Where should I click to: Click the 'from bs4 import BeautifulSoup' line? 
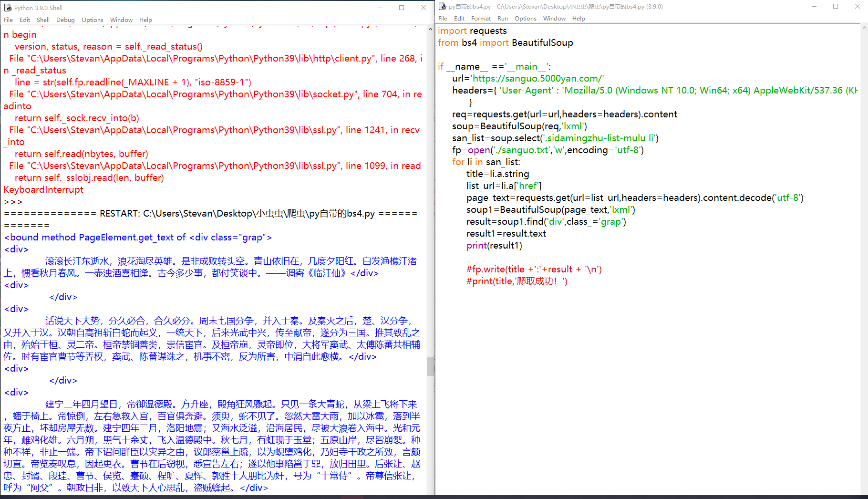505,42
